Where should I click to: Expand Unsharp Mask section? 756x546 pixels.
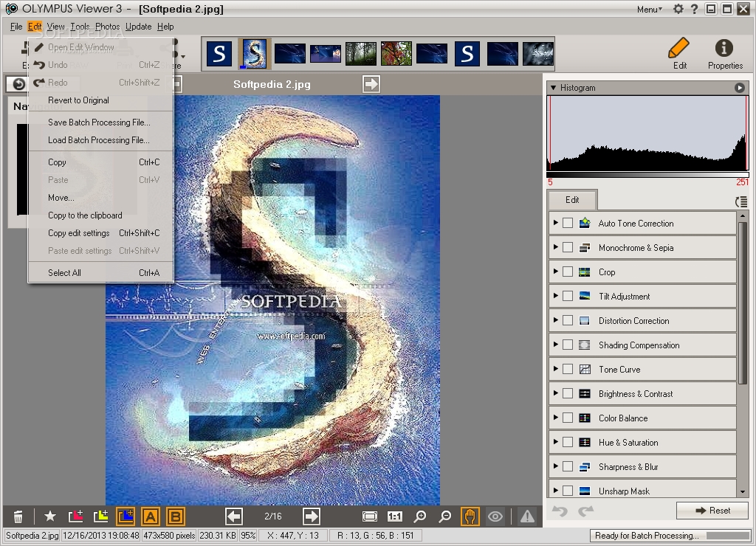555,491
